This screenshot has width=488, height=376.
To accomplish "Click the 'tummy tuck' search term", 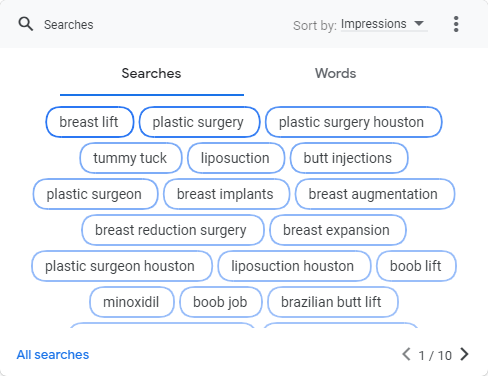I will pos(131,158).
